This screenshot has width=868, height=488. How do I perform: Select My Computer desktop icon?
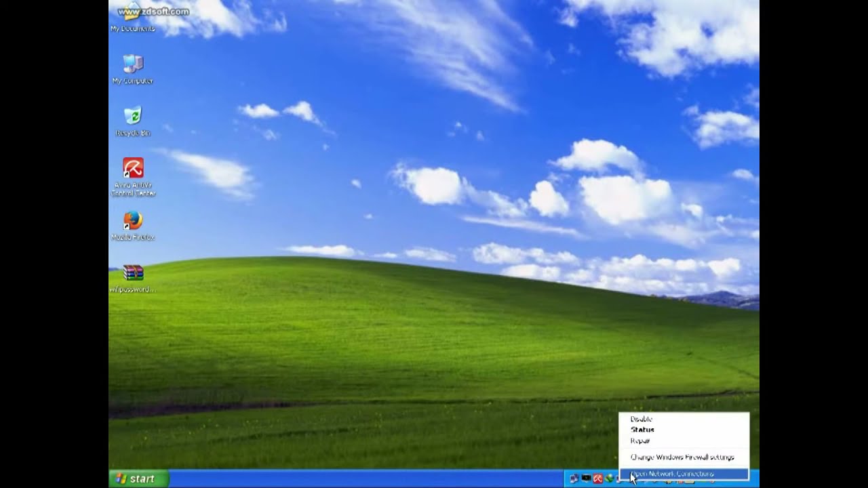click(x=133, y=69)
